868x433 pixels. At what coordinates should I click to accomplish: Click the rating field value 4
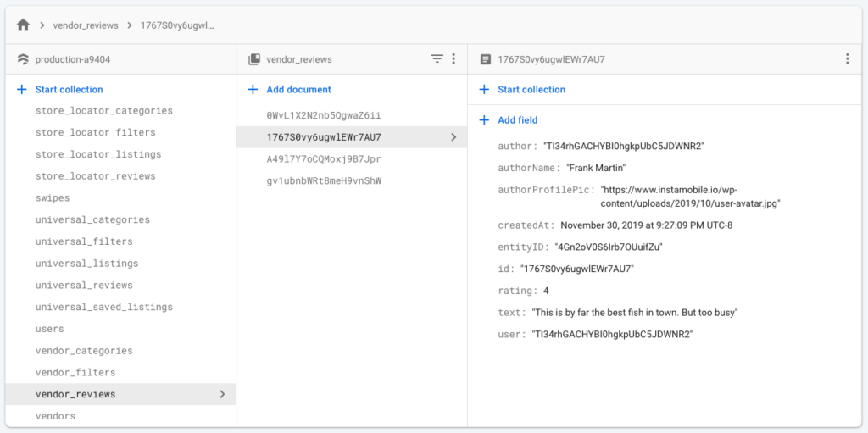(x=546, y=291)
